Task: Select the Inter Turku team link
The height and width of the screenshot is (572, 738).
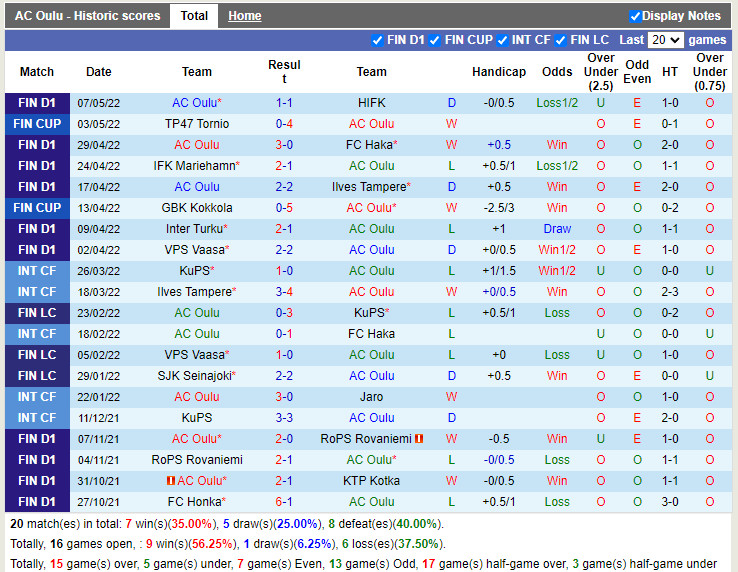Action: coord(194,229)
